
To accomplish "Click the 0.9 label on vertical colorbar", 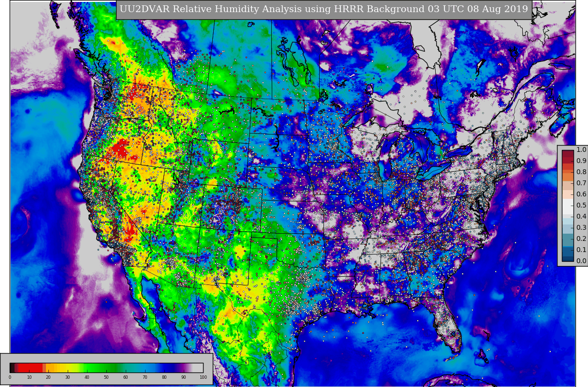I will coord(581,161).
